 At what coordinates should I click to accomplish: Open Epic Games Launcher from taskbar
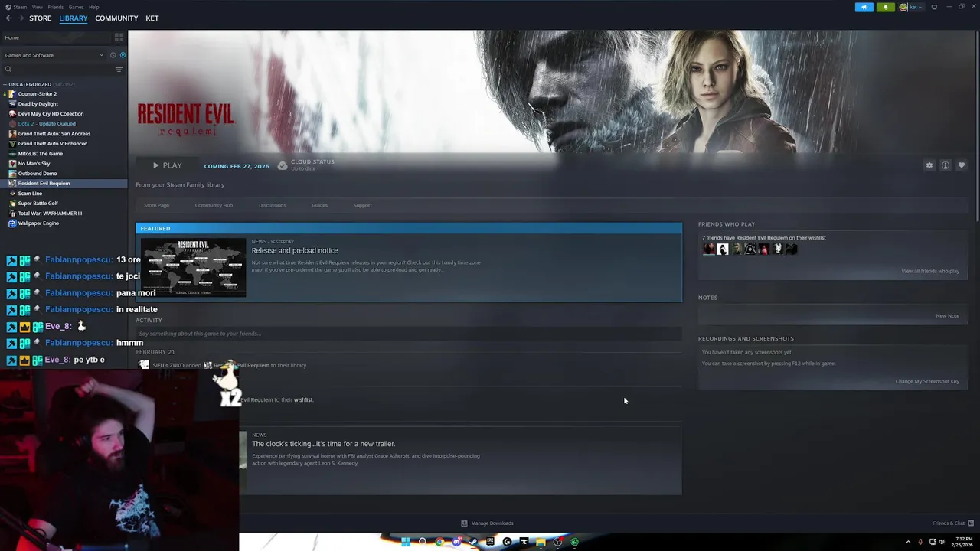490,542
